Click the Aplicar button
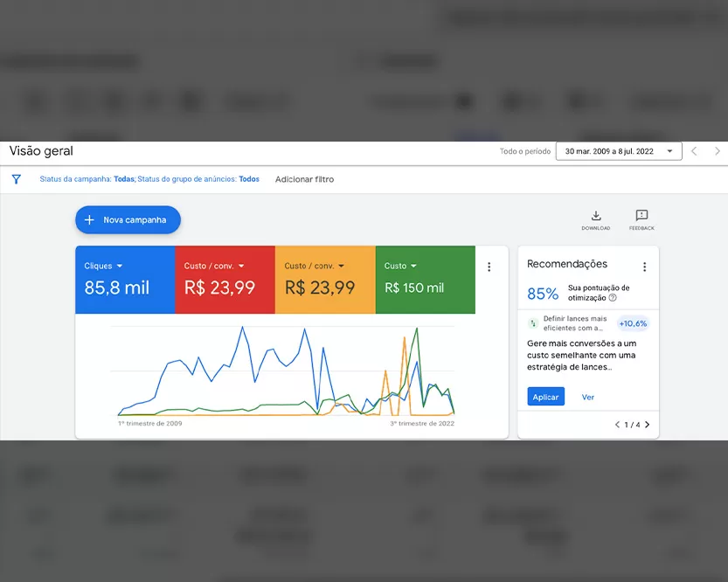728x582 pixels. [546, 397]
